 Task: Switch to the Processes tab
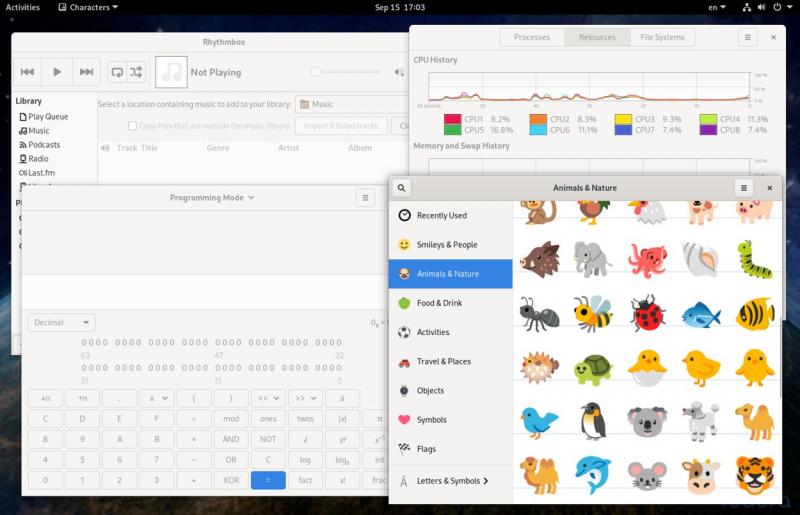(x=532, y=37)
